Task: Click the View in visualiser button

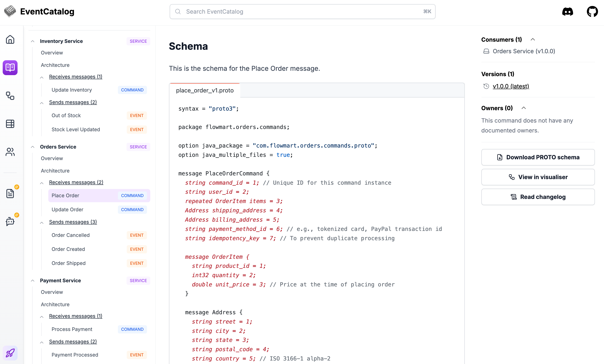Action: coord(538,177)
